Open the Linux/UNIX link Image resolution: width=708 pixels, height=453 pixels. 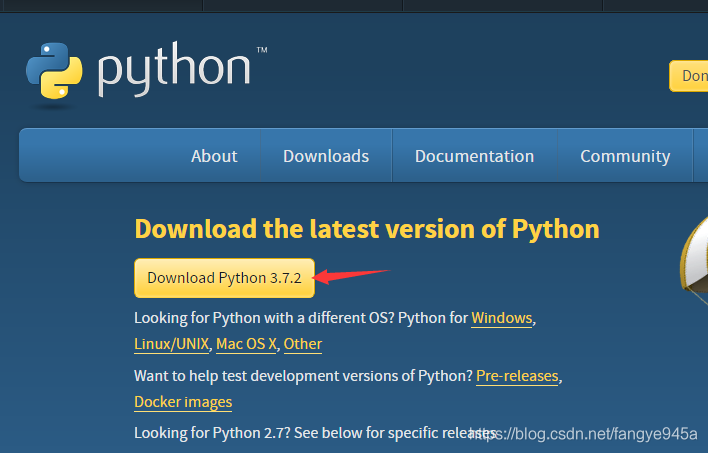point(172,344)
